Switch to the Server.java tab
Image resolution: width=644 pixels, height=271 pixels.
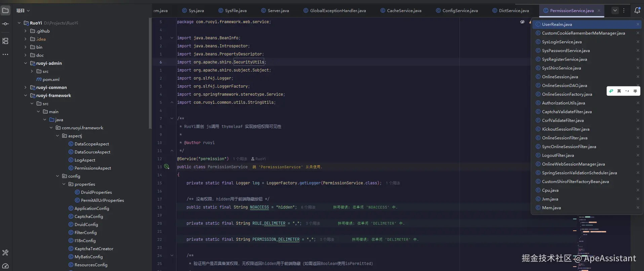coord(275,10)
